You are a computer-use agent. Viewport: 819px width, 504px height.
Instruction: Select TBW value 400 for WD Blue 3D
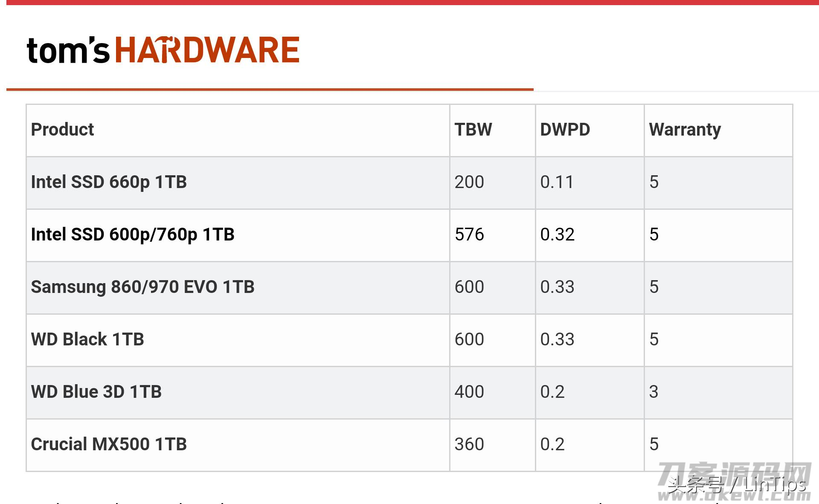pos(469,392)
